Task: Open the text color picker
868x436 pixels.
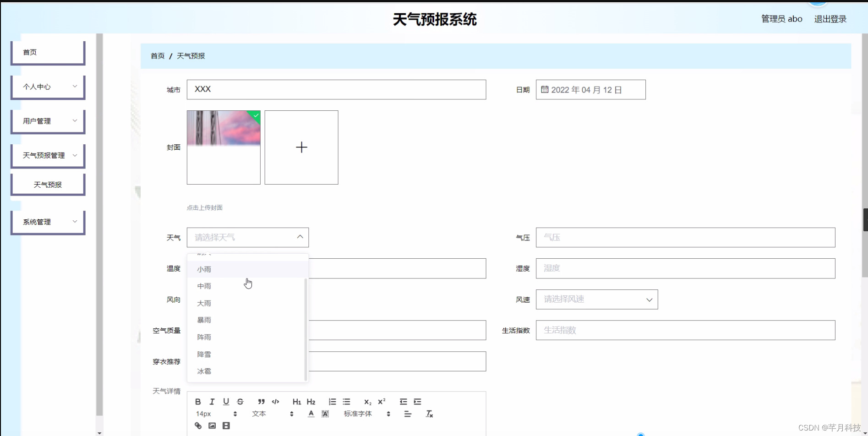Action: coord(311,414)
